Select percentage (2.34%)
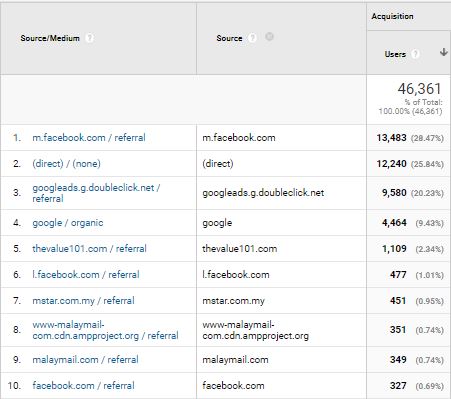The width and height of the screenshot is (451, 399). coord(430,249)
